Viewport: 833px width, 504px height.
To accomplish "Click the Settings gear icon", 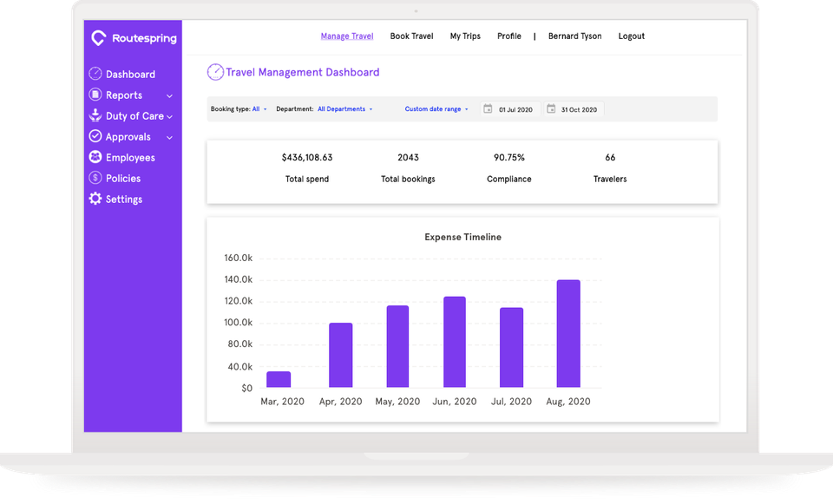I will tap(95, 199).
